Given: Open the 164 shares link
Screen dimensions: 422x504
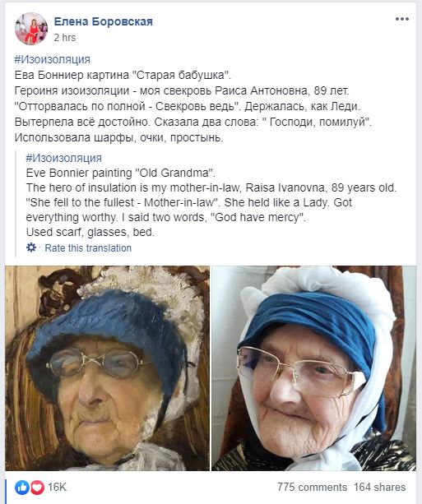Looking at the screenshot, I should 379,488.
